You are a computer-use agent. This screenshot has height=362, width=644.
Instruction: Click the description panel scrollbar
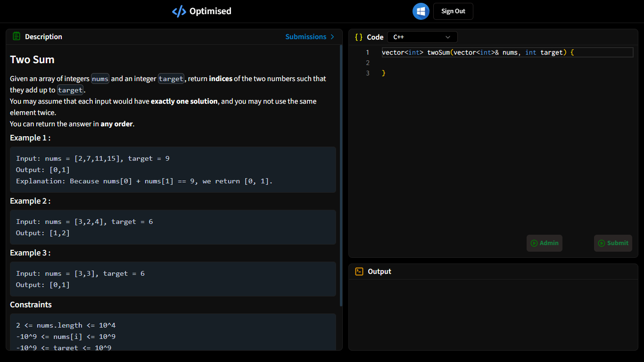point(341,175)
